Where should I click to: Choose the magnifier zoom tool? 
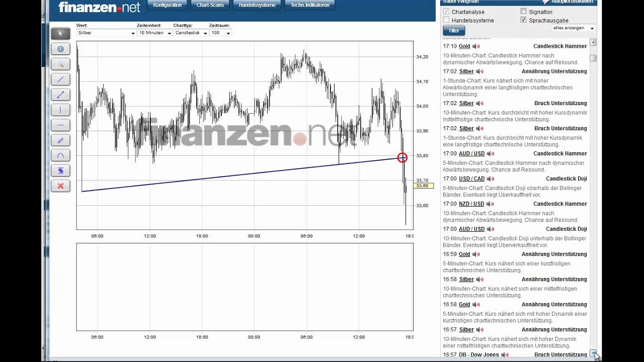click(x=60, y=64)
